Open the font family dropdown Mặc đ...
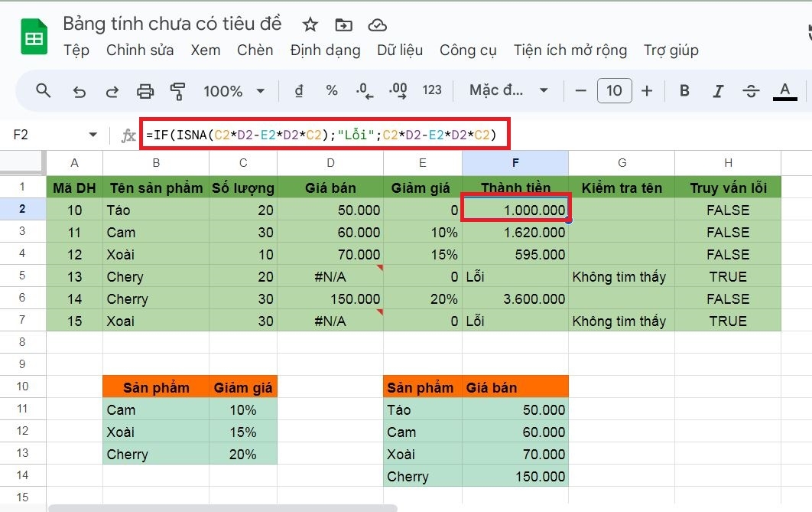812x512 pixels. [508, 90]
